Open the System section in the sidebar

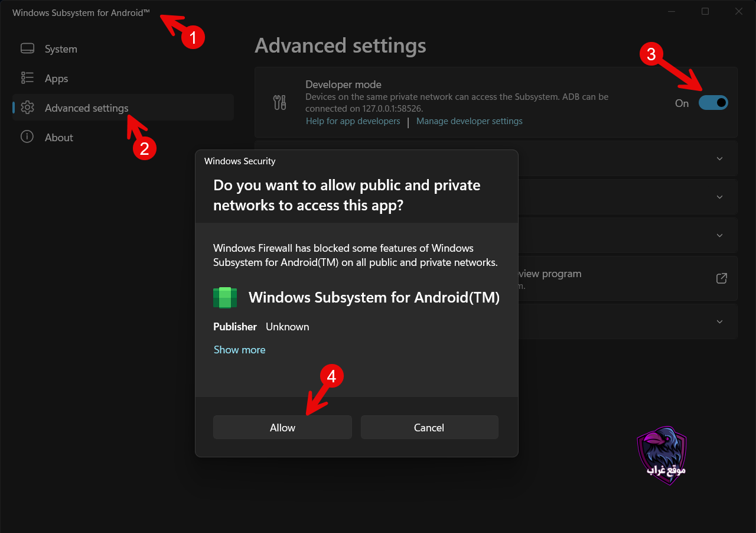click(x=123, y=49)
